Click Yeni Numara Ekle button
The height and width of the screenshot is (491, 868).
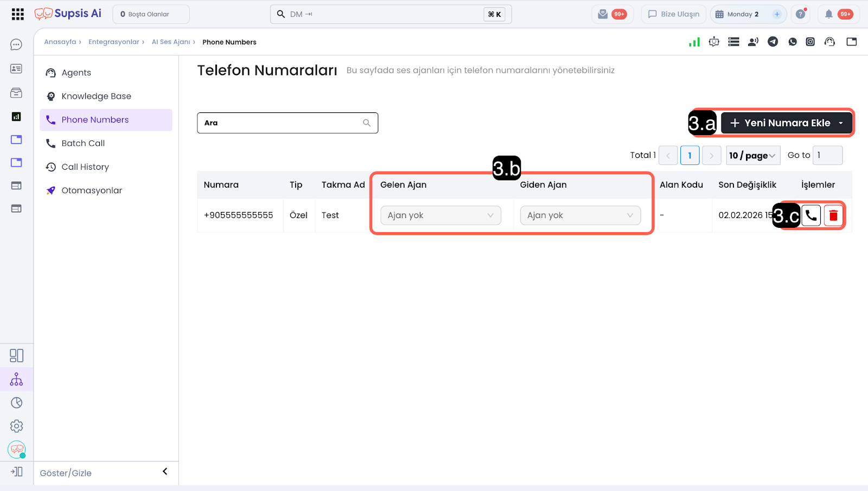[x=786, y=123]
